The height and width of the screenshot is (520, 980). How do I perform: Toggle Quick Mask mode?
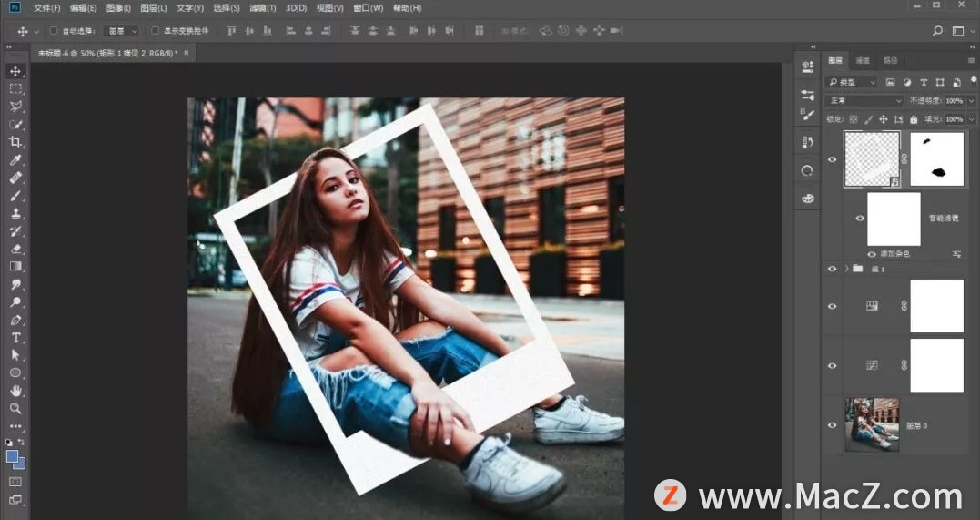pos(15,482)
